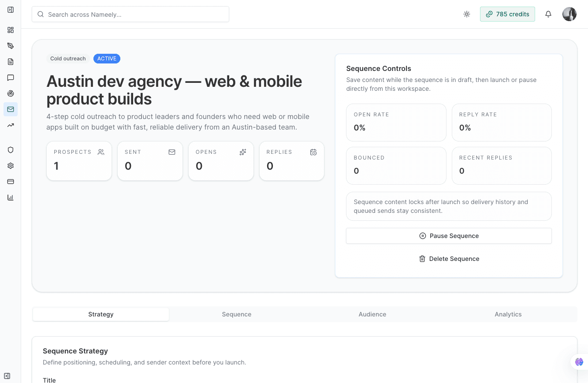588x383 pixels.
Task: Click the pen tag tool icon in sidebar
Action: click(x=11, y=45)
